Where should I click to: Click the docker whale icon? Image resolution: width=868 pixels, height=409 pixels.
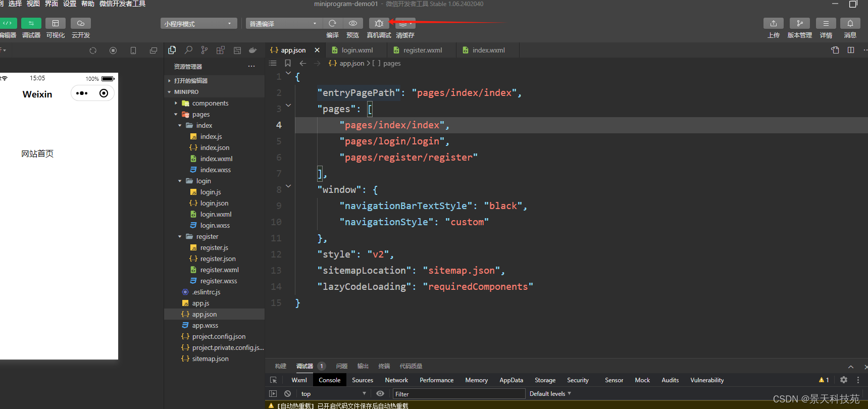tap(253, 50)
